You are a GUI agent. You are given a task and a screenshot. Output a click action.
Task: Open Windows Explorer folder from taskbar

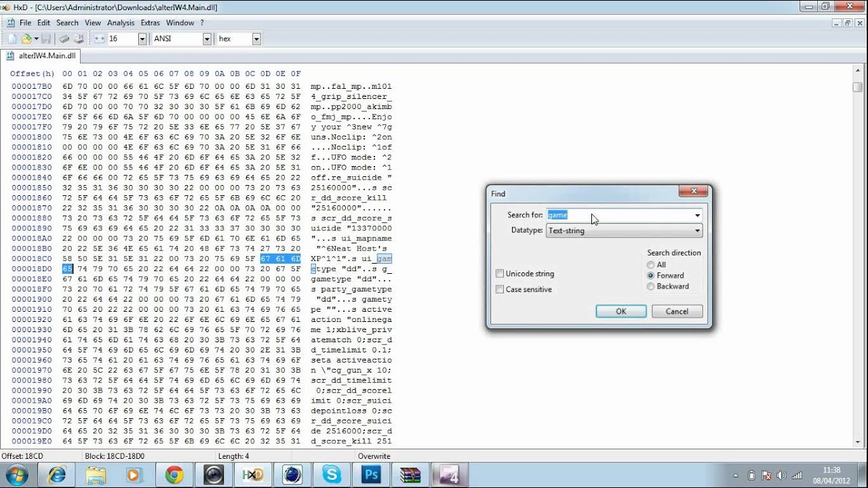coord(96,475)
